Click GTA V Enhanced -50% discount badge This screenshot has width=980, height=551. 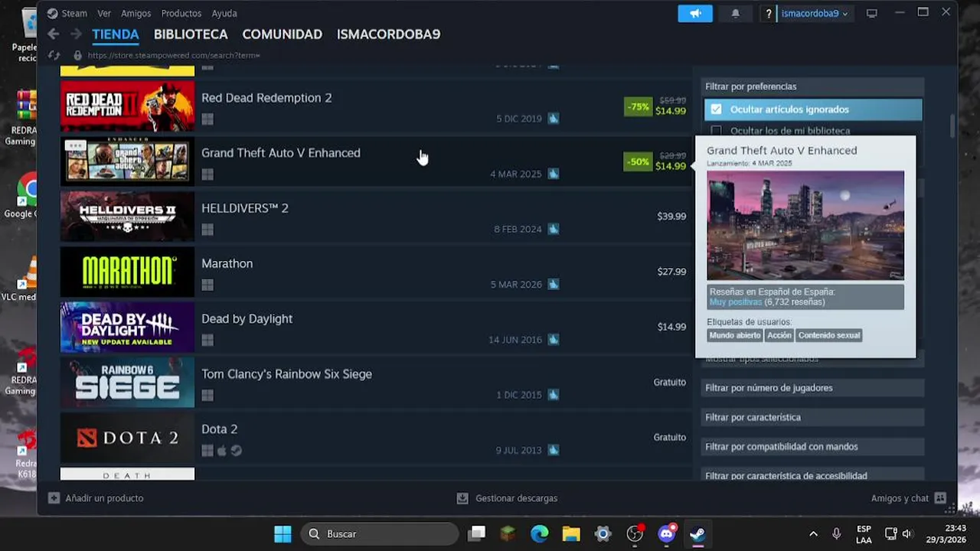point(638,161)
